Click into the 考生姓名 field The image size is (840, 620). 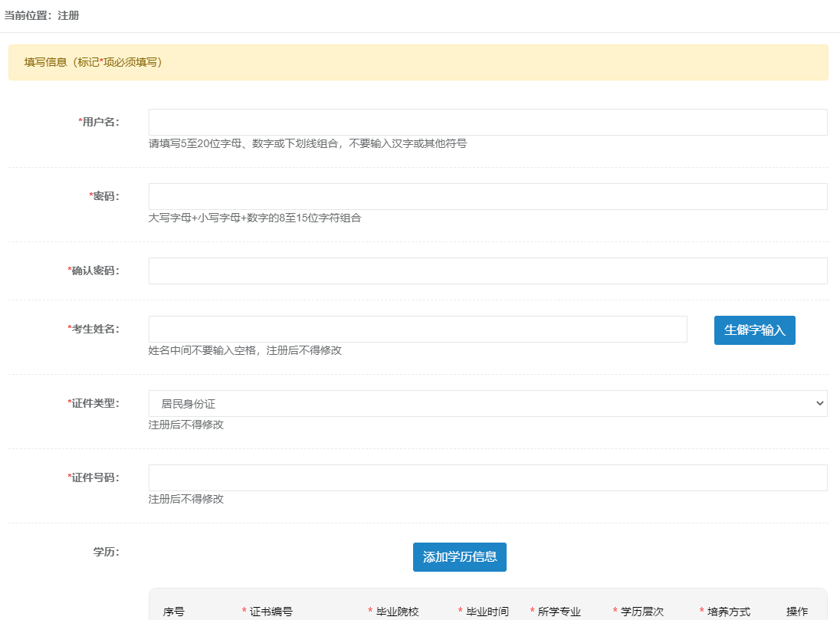pos(418,330)
